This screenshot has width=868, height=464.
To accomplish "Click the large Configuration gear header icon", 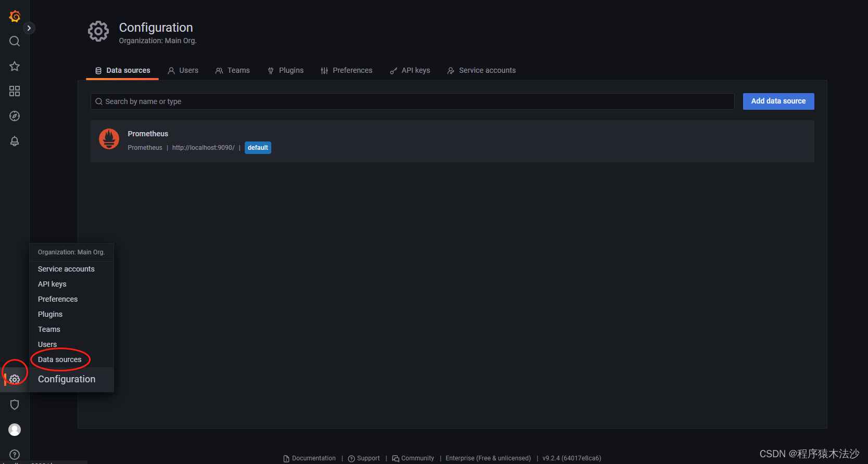I will [x=98, y=31].
